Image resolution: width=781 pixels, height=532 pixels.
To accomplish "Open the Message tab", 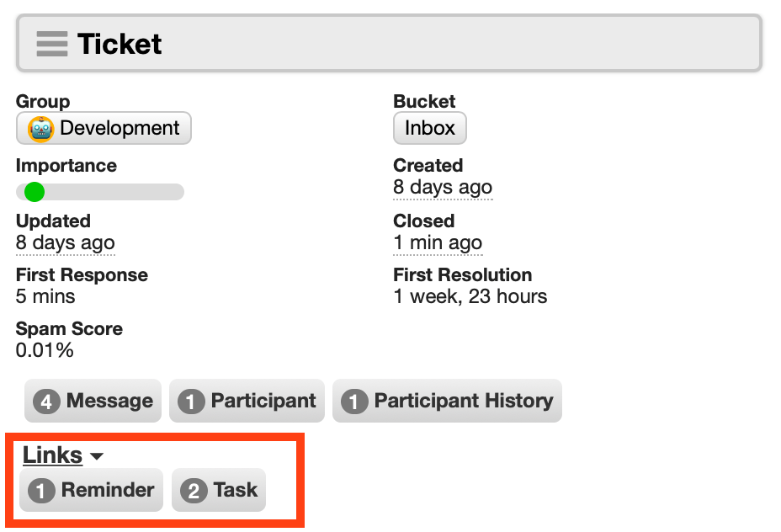I will [93, 401].
